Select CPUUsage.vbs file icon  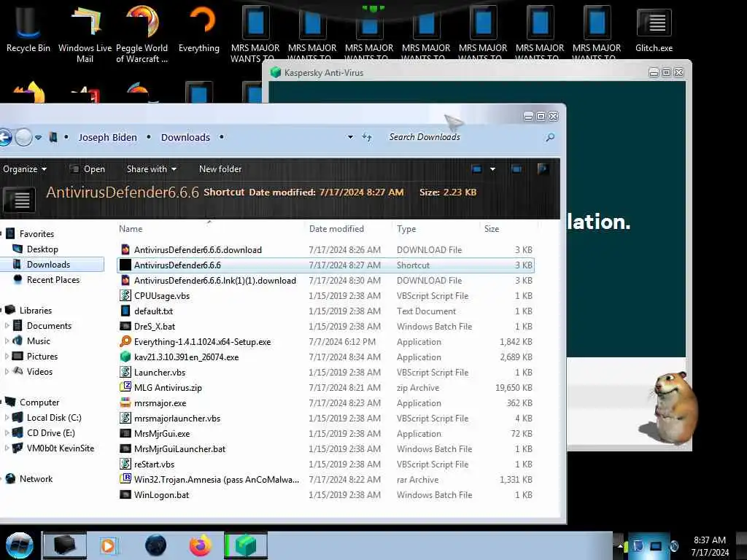coord(125,296)
